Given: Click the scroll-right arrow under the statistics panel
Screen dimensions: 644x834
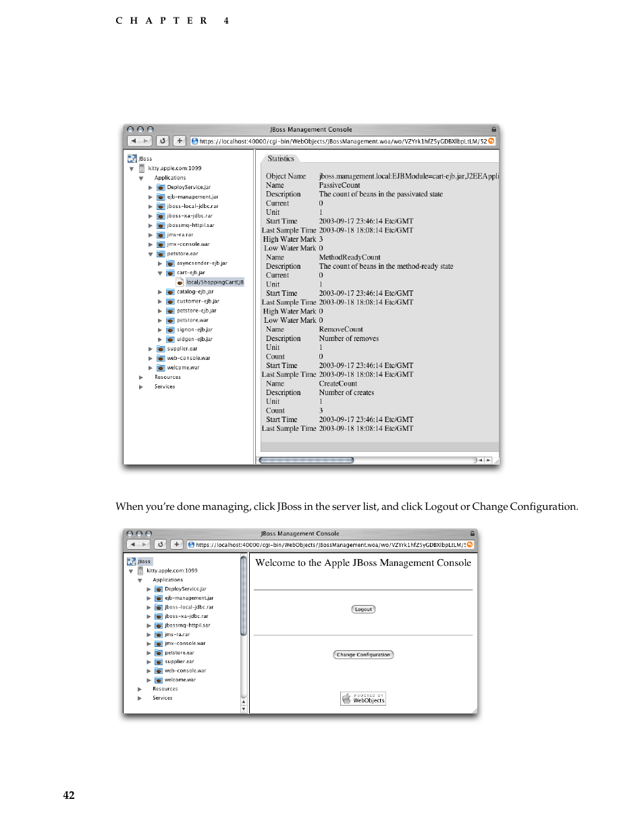Looking at the screenshot, I should [x=488, y=460].
